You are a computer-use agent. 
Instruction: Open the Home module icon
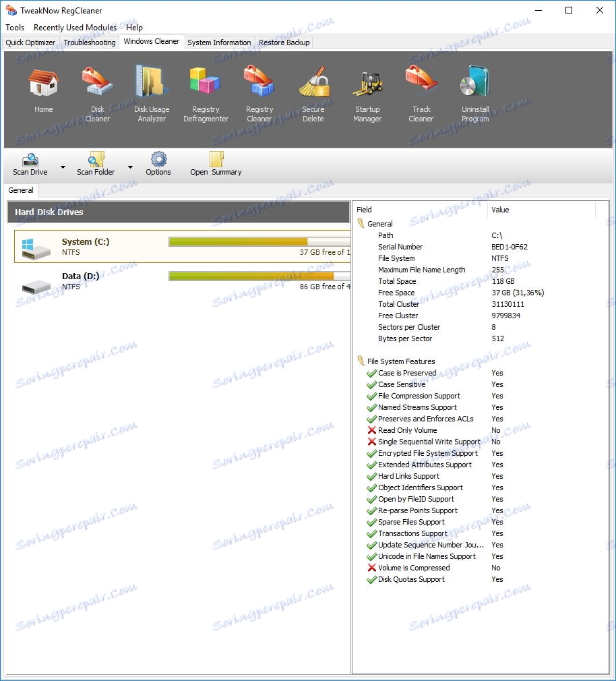point(43,83)
